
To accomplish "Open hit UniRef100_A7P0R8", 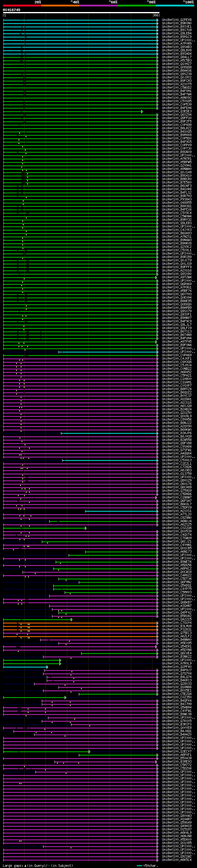I will pos(177,43).
